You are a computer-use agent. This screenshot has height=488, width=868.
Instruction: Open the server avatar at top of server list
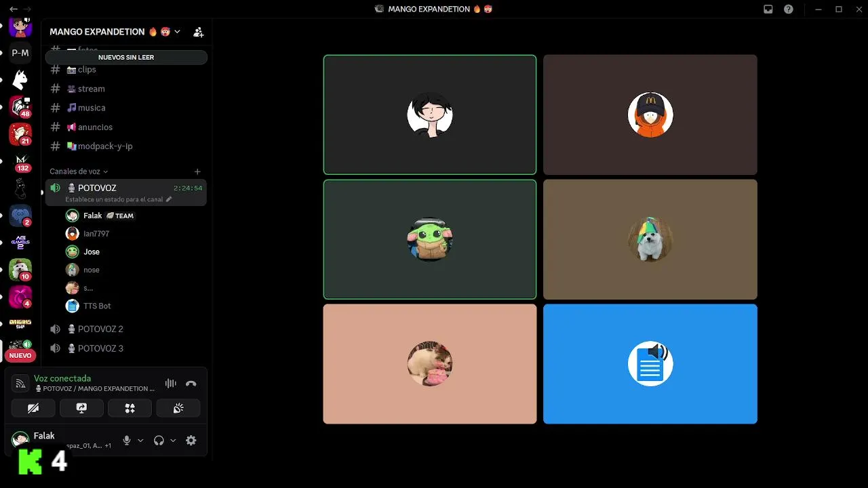(20, 28)
